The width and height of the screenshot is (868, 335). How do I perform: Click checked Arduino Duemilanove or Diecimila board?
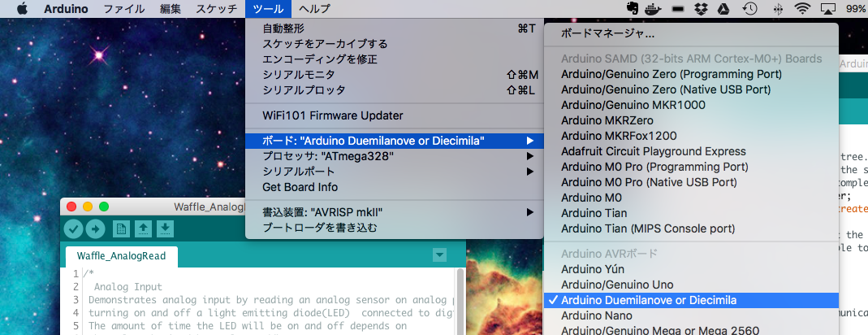point(692,301)
